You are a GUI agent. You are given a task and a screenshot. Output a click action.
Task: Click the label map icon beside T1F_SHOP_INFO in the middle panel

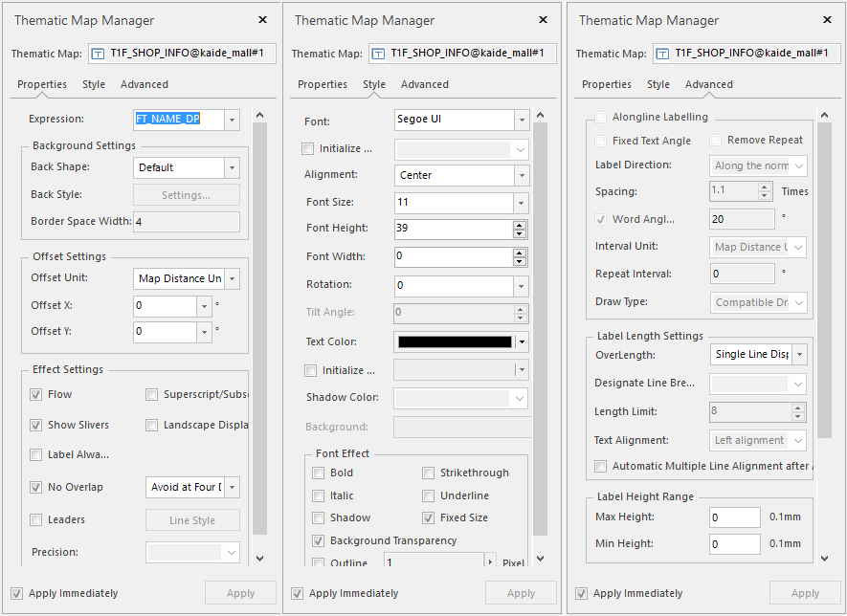378,54
